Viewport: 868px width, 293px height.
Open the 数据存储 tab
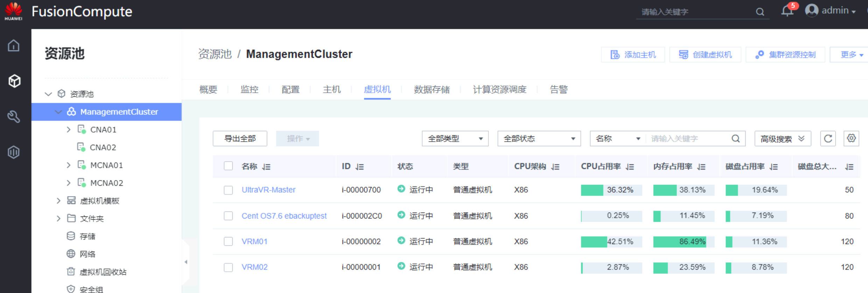(431, 90)
